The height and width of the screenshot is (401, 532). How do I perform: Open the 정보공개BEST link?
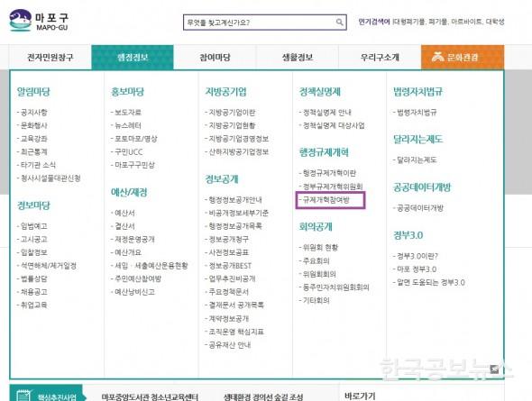coord(230,266)
